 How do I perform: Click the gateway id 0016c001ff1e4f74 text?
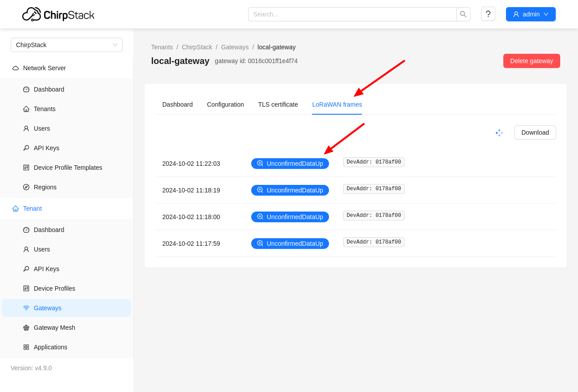256,61
